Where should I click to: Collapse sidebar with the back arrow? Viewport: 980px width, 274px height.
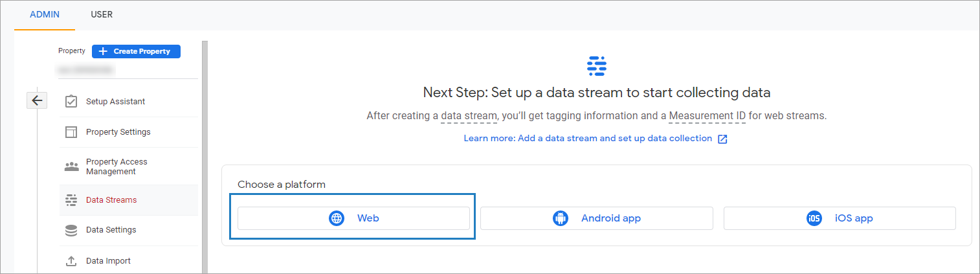[37, 100]
